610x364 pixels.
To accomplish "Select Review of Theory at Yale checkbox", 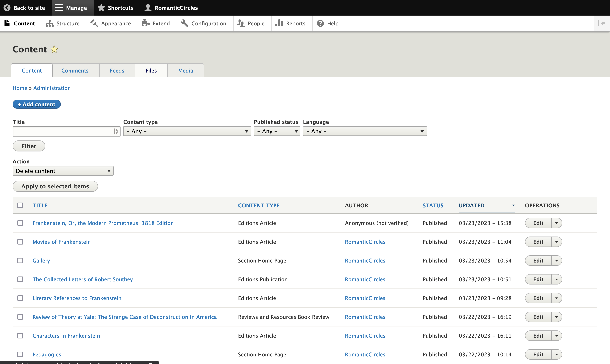I will [20, 317].
